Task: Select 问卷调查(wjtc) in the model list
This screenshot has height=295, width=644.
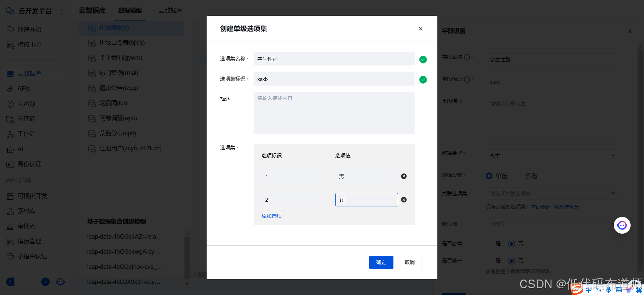Action: tap(131, 118)
